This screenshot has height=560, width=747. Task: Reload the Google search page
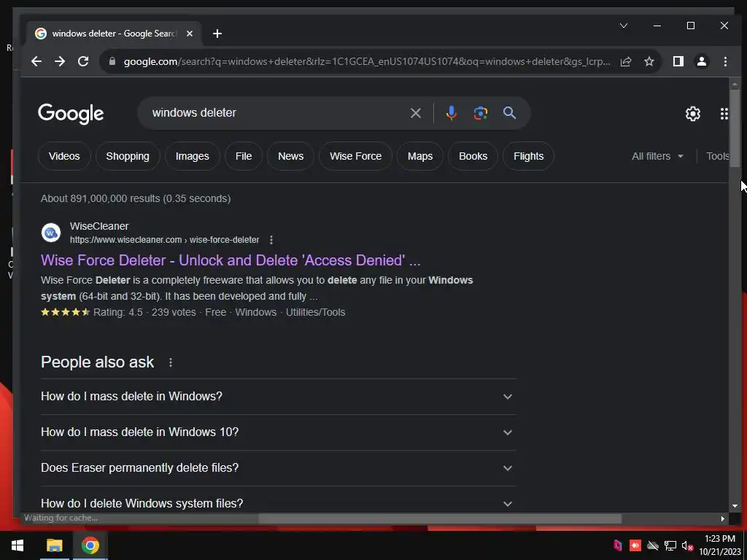[83, 61]
